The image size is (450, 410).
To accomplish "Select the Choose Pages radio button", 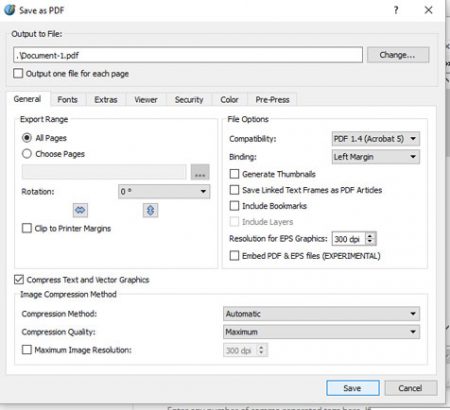I will [x=27, y=154].
